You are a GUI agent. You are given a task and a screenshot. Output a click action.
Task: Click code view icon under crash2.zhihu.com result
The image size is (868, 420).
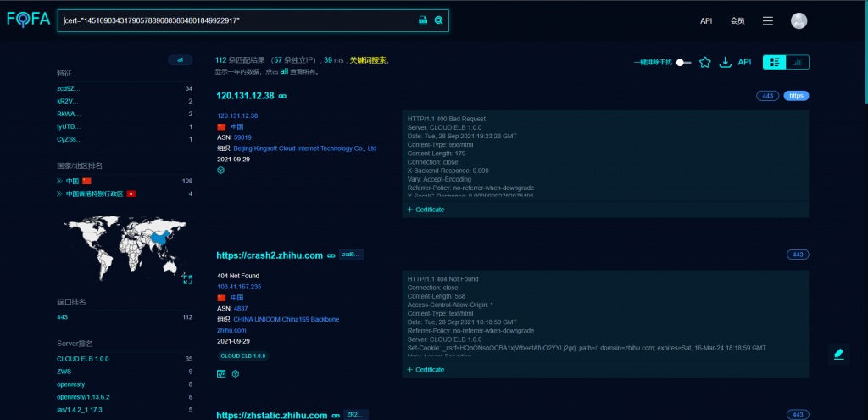(221, 374)
